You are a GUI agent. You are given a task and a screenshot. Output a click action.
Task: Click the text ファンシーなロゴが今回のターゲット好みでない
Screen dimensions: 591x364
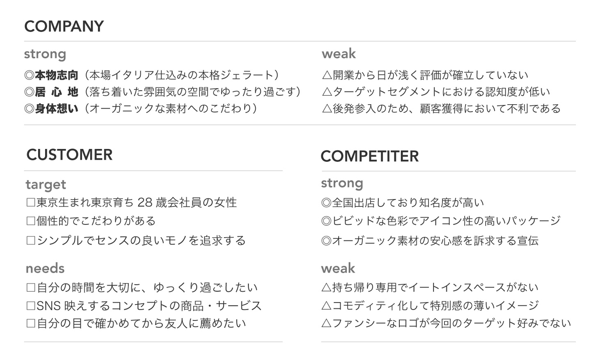(451, 323)
